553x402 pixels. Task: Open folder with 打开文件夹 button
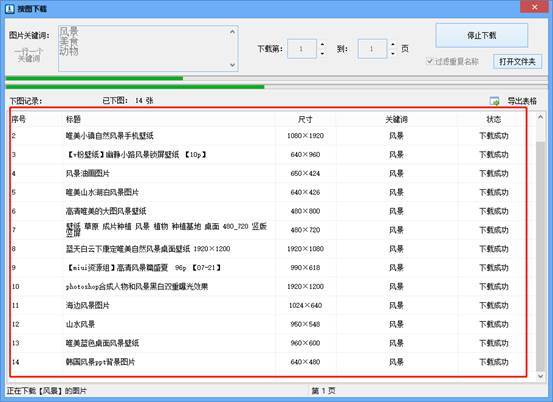point(517,62)
